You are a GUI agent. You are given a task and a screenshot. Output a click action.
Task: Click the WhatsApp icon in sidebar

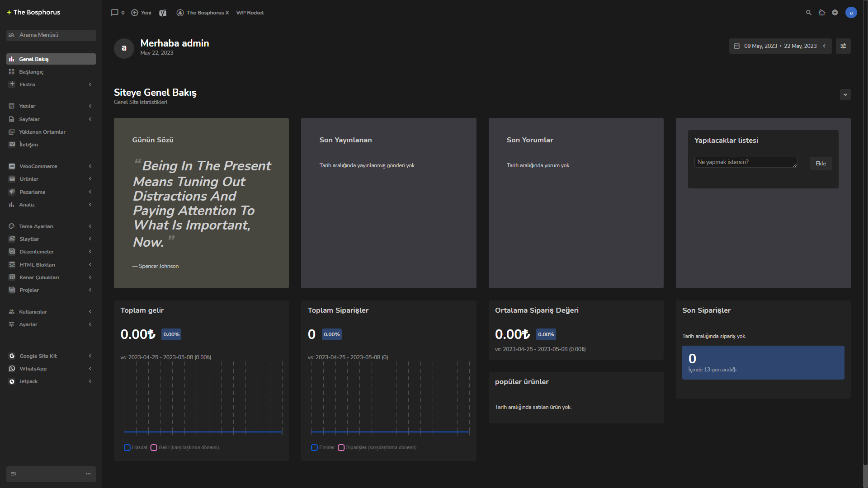[x=12, y=369]
